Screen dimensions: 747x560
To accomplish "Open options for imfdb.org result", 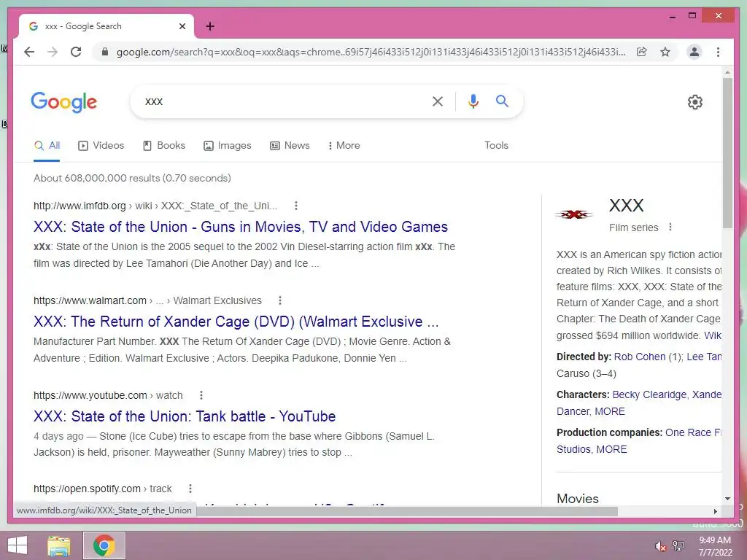I will coord(296,206).
